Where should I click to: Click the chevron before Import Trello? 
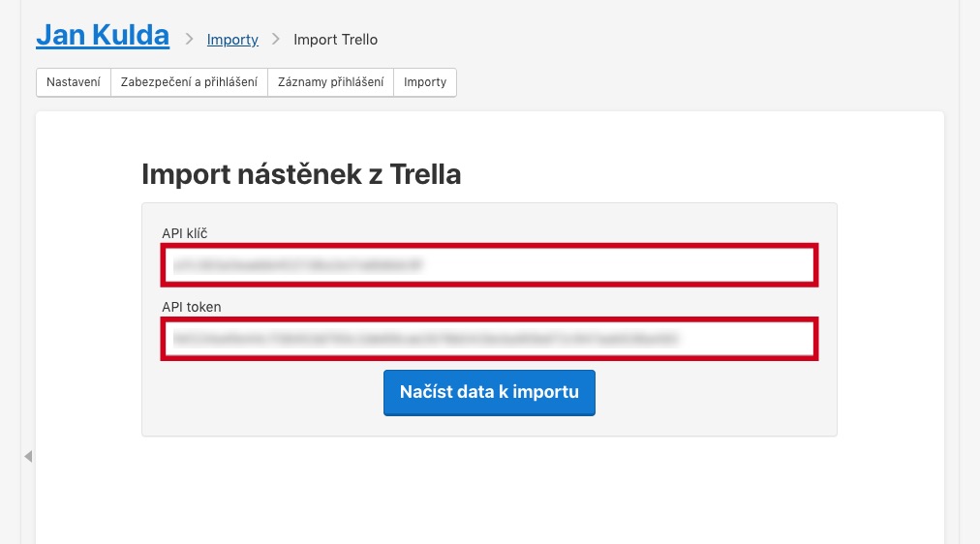click(x=276, y=40)
